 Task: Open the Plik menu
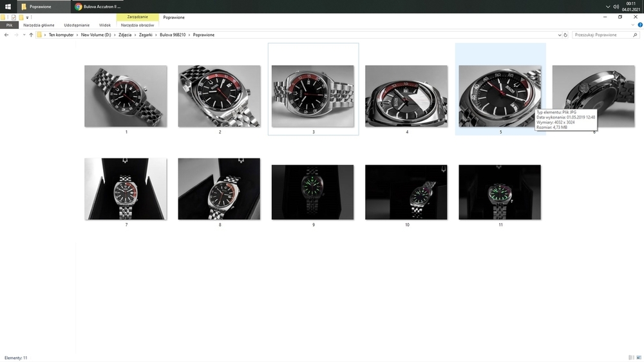click(9, 25)
